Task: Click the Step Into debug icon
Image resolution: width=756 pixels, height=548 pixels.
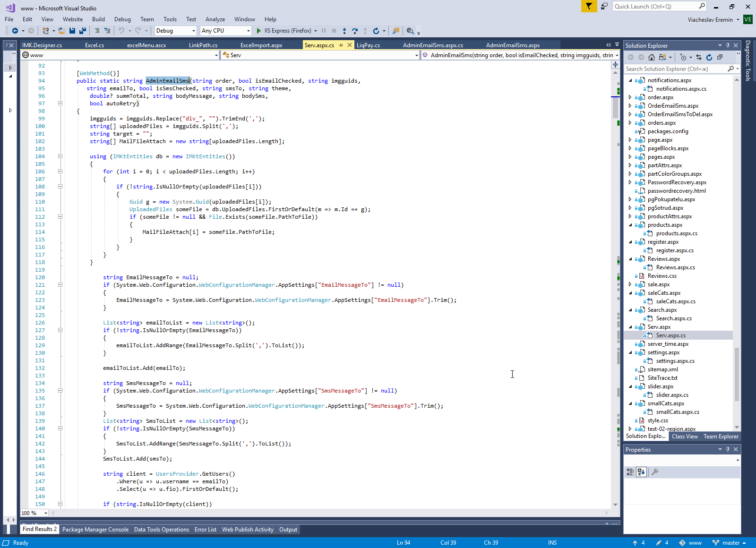Action: 344,31
